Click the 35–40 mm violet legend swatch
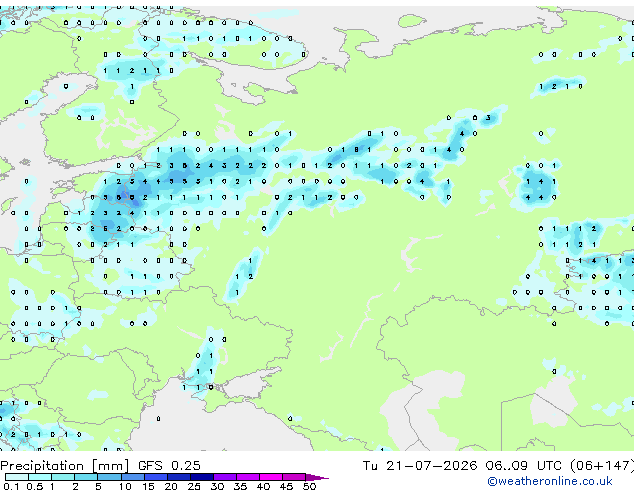634x490 pixels. coord(248,477)
